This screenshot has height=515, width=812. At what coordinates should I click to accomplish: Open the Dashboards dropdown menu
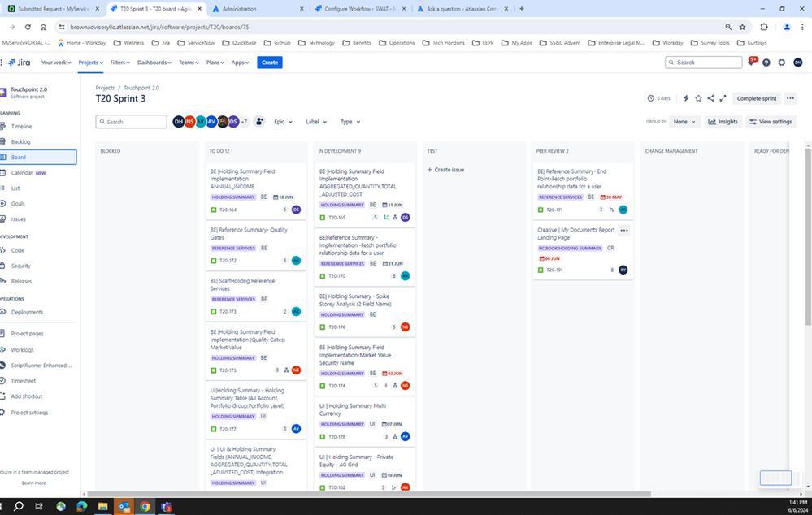coord(154,63)
